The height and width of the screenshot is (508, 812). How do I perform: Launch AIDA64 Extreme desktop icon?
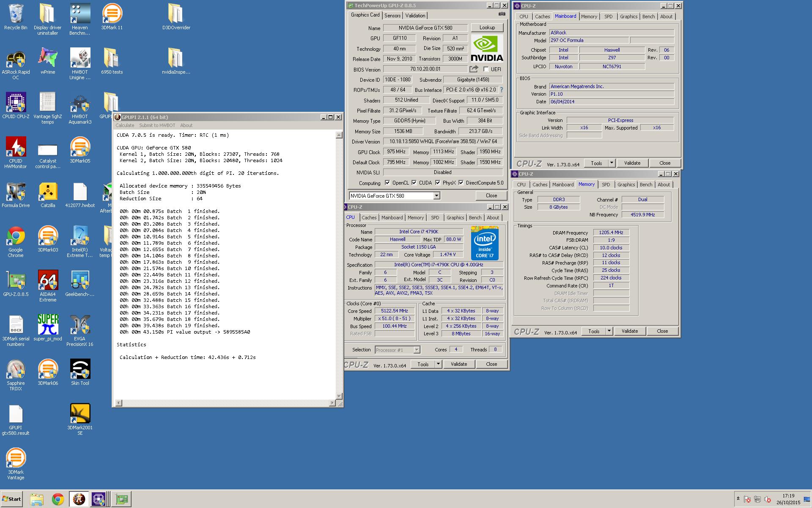coord(48,287)
